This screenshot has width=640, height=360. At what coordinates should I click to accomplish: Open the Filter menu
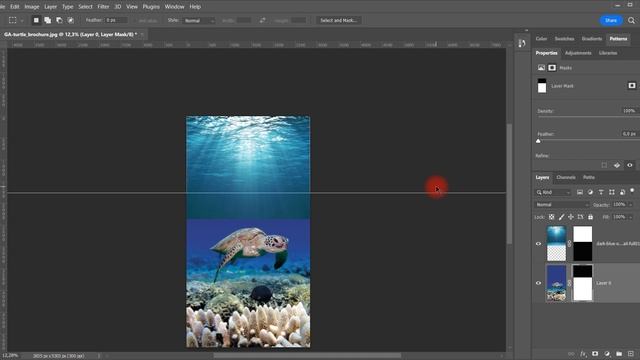coord(103,7)
